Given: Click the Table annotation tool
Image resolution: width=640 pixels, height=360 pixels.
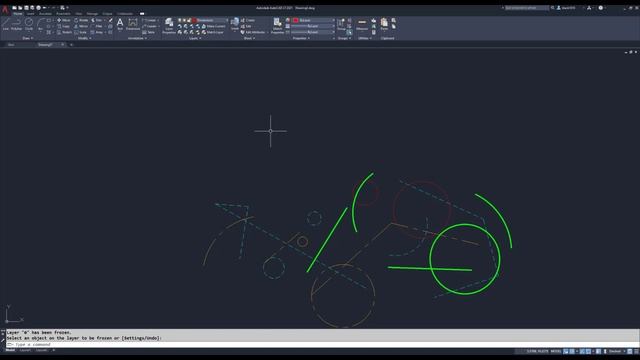Looking at the screenshot, I should pos(149,32).
